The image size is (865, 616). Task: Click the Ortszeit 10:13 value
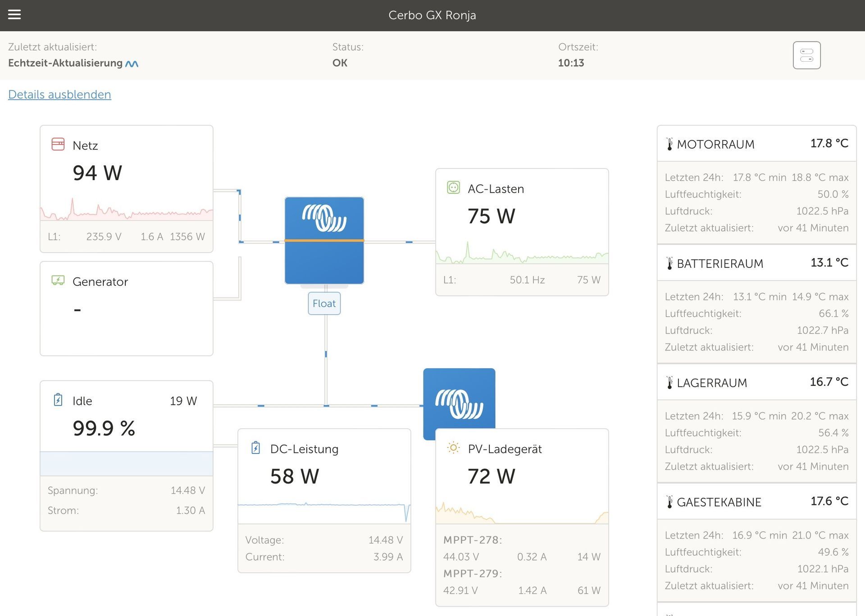point(571,63)
